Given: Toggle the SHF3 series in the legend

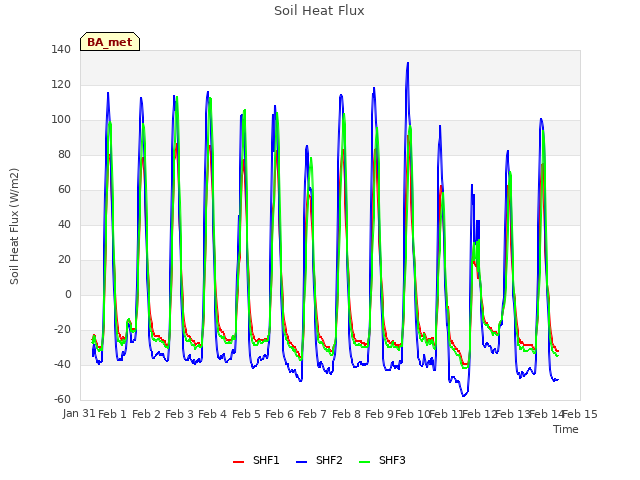Looking at the screenshot, I should 382,460.
